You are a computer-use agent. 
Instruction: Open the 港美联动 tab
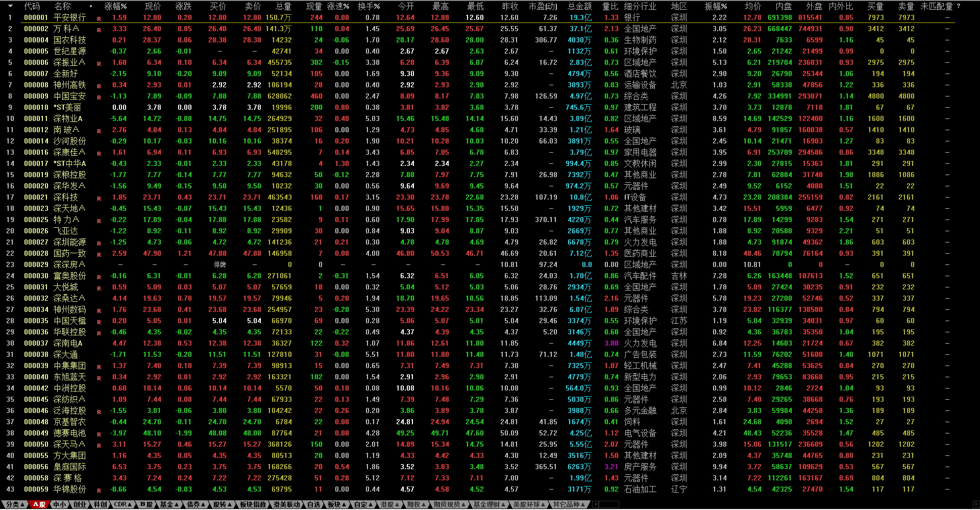tap(286, 504)
